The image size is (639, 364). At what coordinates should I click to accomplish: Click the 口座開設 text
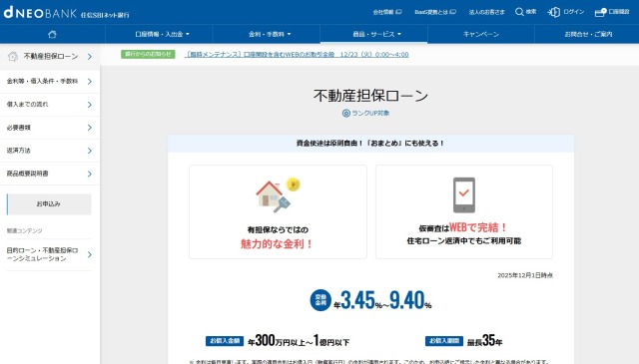pyautogui.click(x=619, y=12)
